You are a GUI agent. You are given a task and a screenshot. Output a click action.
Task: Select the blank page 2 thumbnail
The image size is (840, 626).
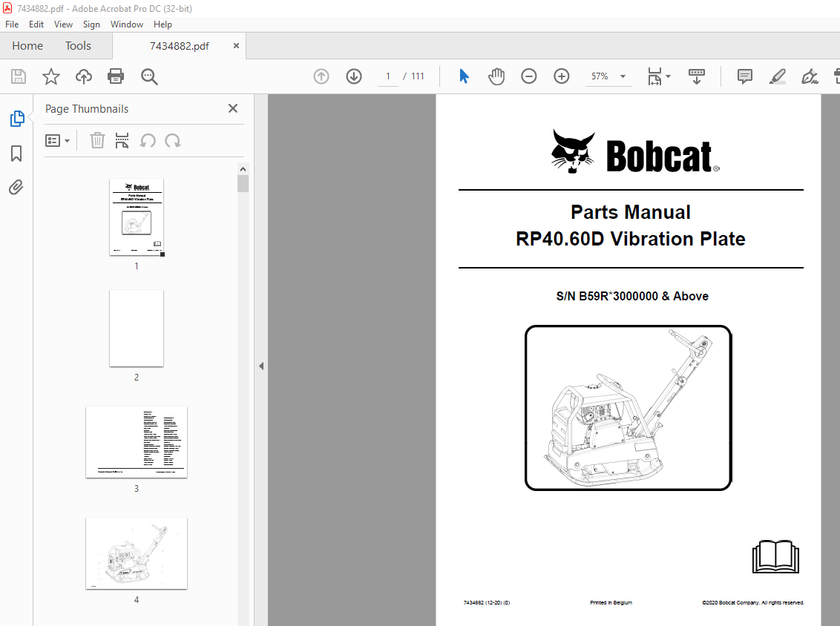point(137,329)
